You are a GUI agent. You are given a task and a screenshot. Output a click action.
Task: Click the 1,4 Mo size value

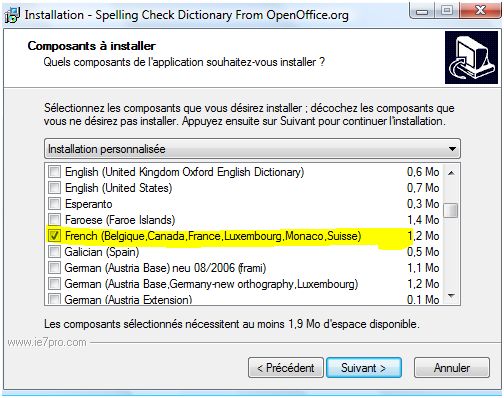tap(423, 220)
